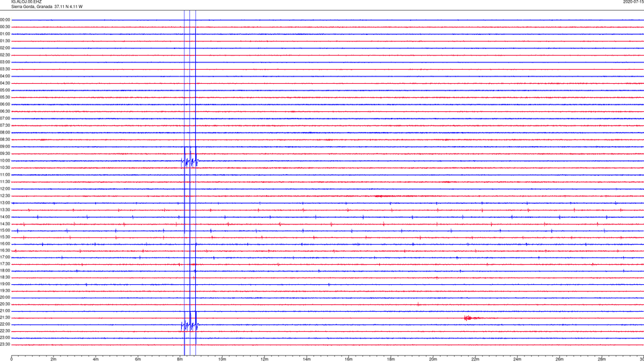Click the 22m tick label on time axis
This screenshot has width=644, height=362.
[475, 359]
